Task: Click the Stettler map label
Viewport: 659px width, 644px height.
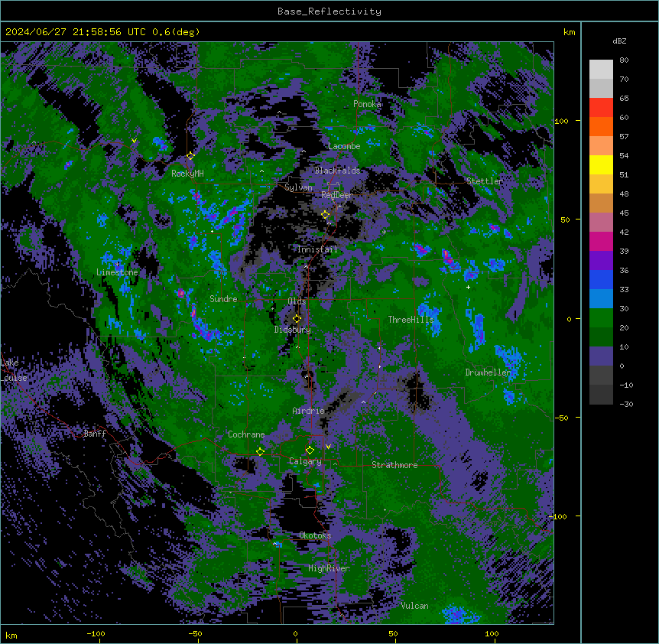Action: point(485,181)
